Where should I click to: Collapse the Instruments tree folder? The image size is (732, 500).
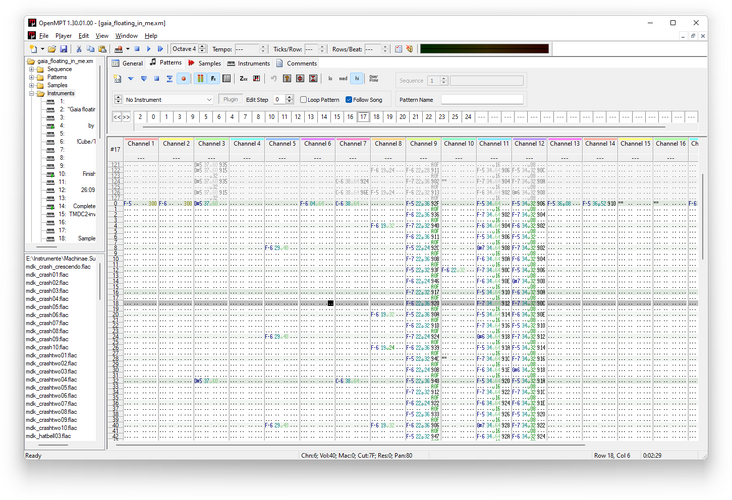tap(32, 93)
